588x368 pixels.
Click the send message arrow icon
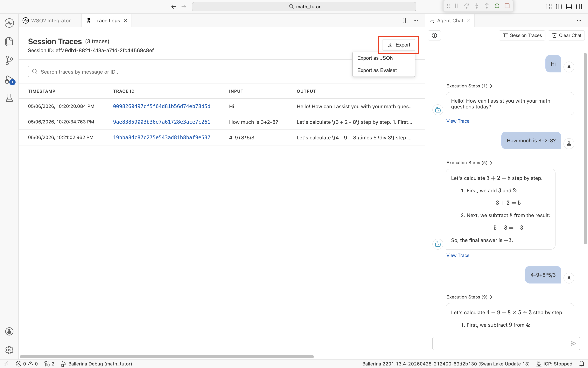tap(573, 343)
